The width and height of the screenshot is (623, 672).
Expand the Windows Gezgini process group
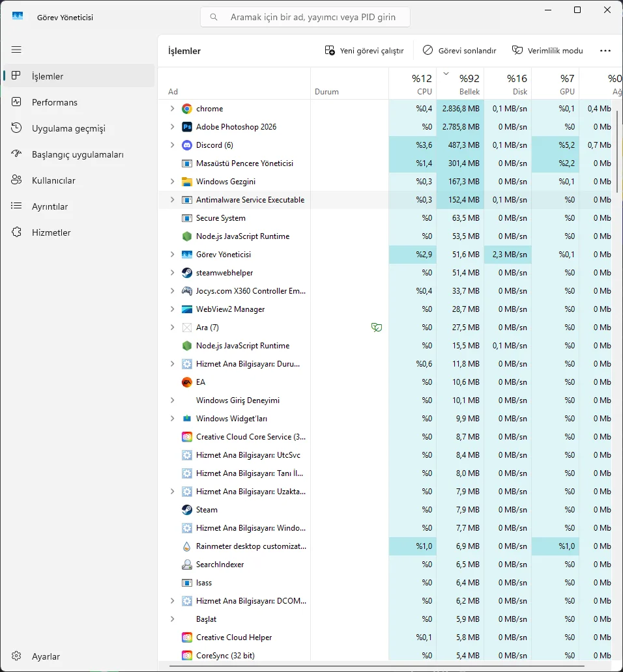point(172,182)
